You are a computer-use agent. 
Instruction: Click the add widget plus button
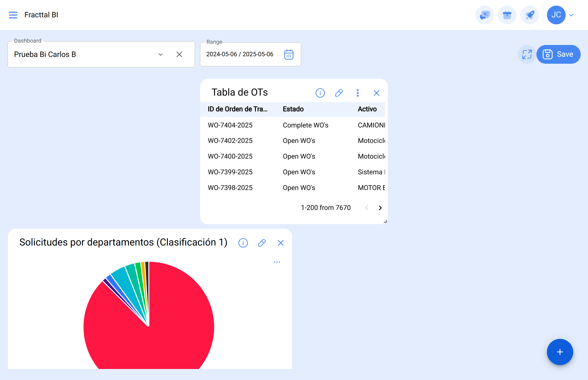coord(560,352)
